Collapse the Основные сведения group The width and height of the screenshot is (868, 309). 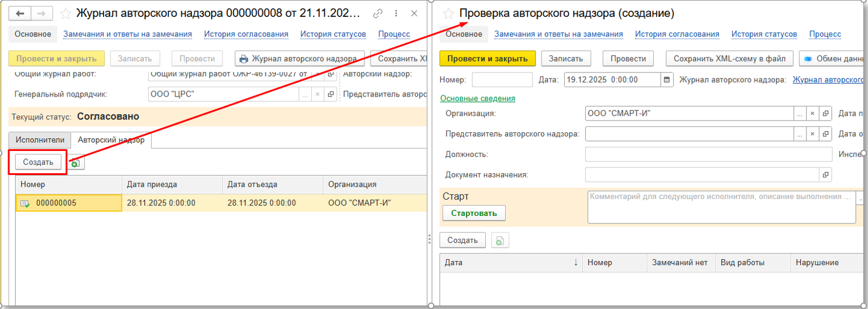477,98
